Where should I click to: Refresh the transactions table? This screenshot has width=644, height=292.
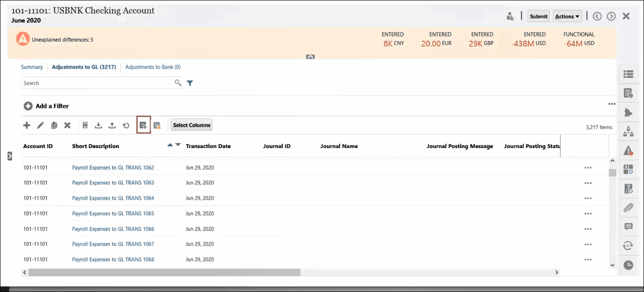tap(126, 125)
